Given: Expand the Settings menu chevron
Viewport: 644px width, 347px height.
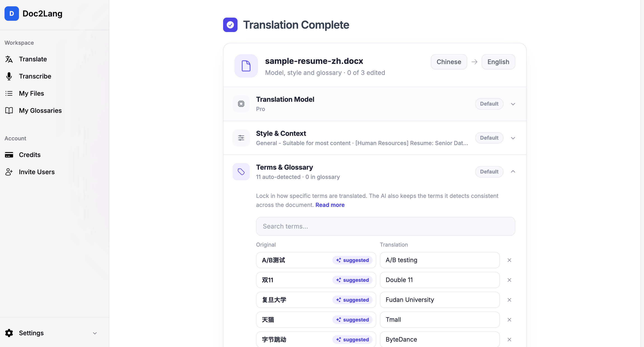Looking at the screenshot, I should pos(95,333).
